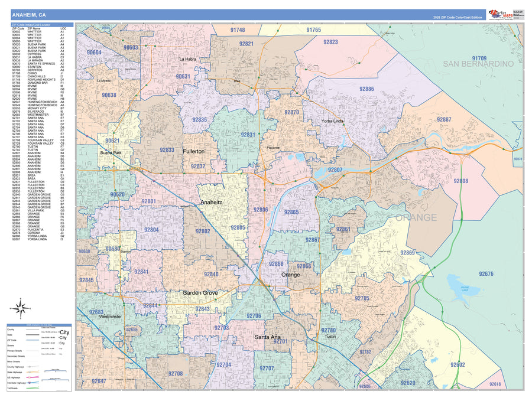This screenshot has height=401, width=532.
Task: Click the 92647 map label
Action: [99, 381]
